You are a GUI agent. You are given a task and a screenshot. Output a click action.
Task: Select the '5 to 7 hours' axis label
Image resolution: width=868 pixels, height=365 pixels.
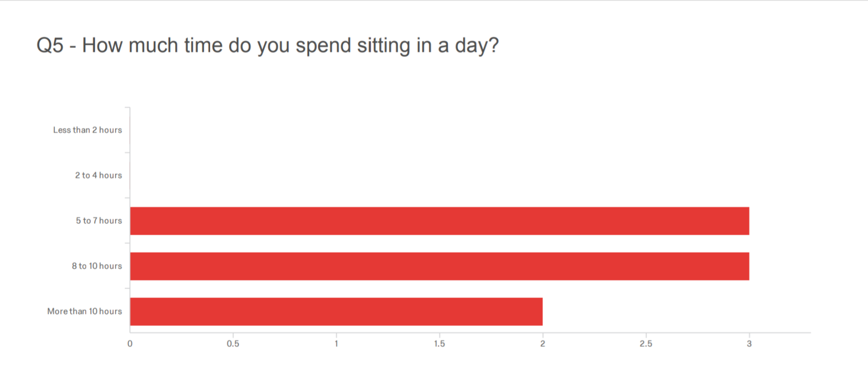pos(99,221)
